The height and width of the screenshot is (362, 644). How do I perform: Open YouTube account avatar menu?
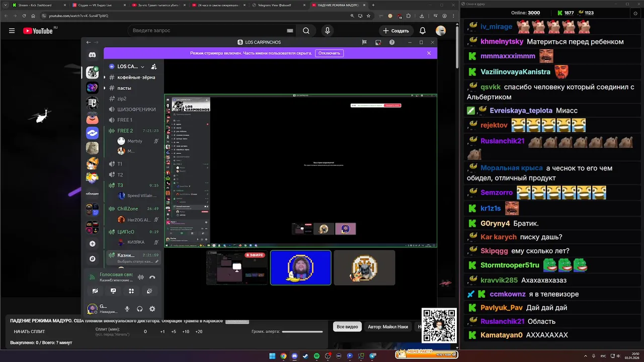pos(441,31)
